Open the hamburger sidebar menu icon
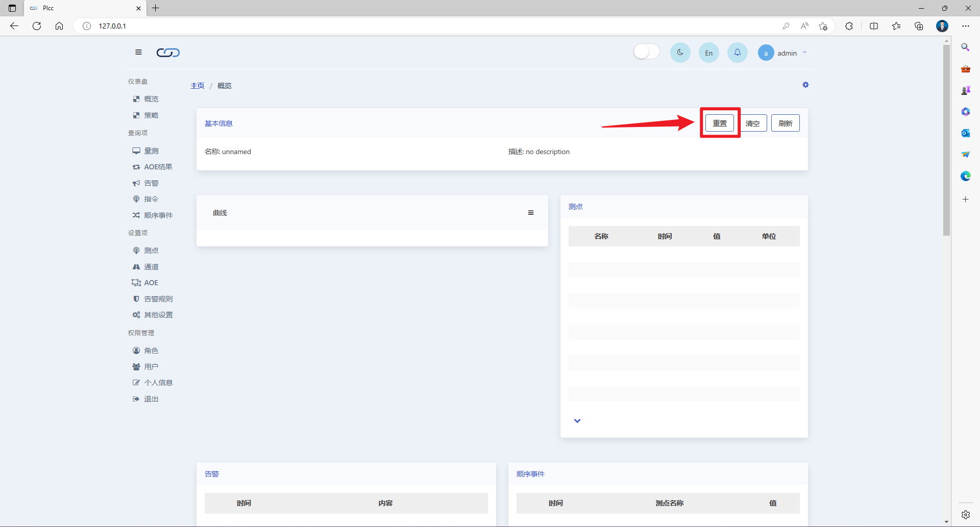Screen dimensions: 980x527 point(138,52)
